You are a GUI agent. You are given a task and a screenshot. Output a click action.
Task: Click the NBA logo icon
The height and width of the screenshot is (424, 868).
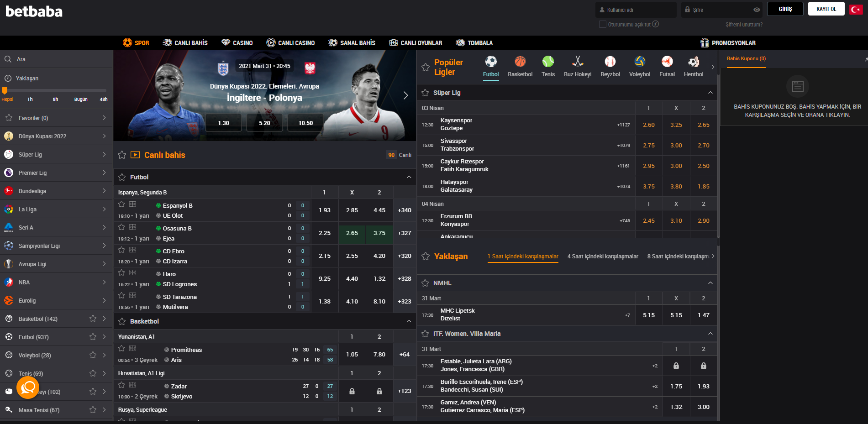9,282
